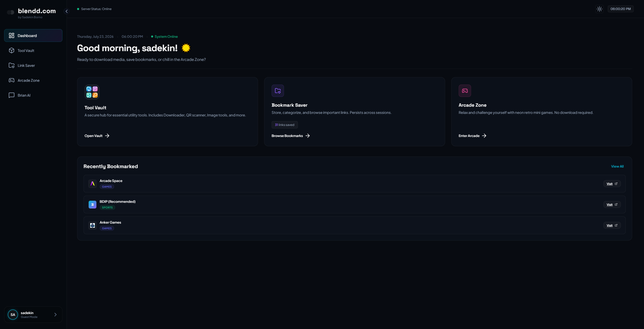The image size is (644, 329).
Task: Click the GAMES tag under Anker Games
Action: click(x=107, y=229)
